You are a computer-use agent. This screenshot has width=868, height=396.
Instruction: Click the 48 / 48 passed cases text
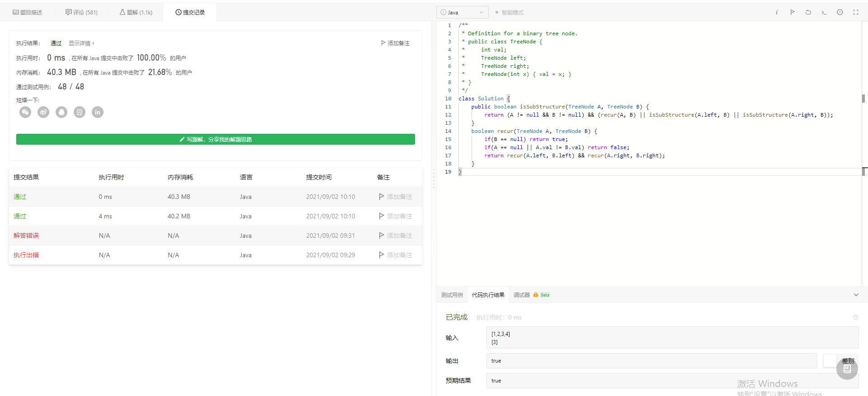(71, 86)
